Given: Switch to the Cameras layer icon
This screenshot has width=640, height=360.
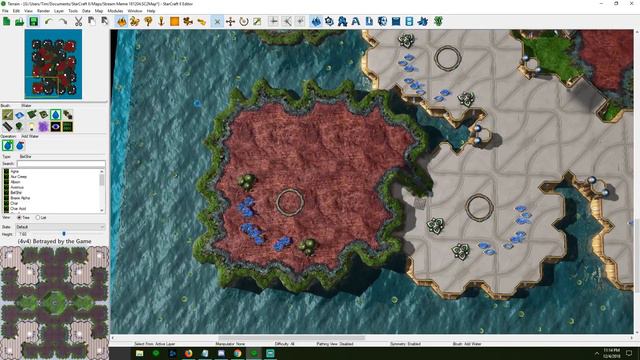Looking at the screenshot, I should point(188,22).
